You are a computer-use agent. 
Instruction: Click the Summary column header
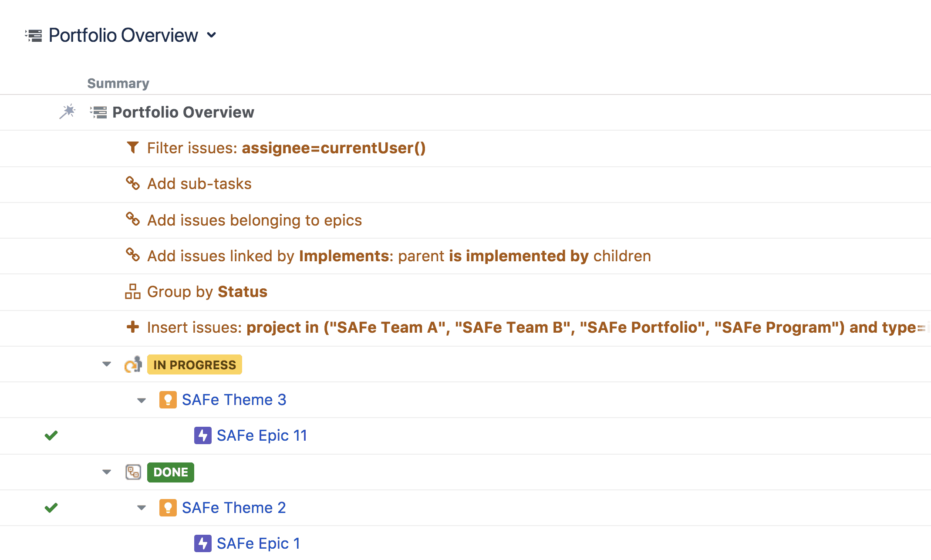point(118,83)
